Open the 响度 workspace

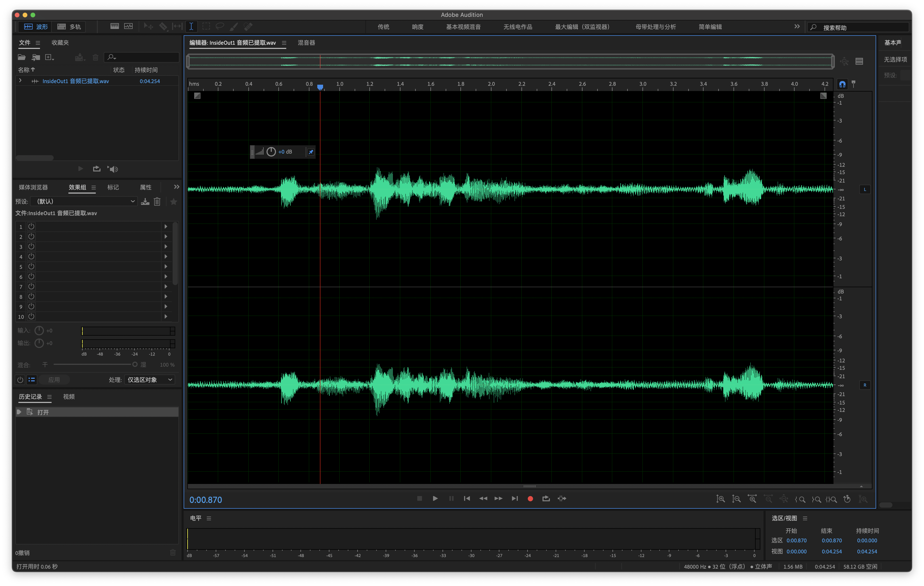418,27
